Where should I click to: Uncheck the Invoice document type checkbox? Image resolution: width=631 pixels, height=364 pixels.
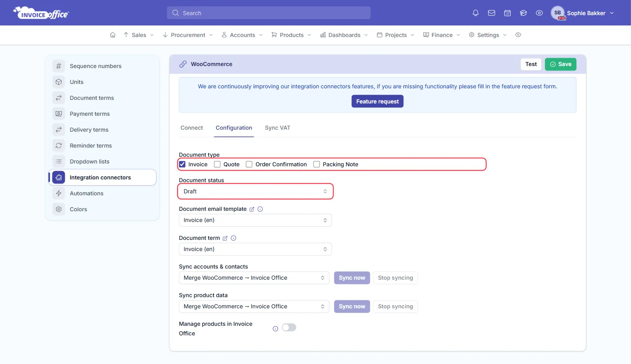point(182,164)
